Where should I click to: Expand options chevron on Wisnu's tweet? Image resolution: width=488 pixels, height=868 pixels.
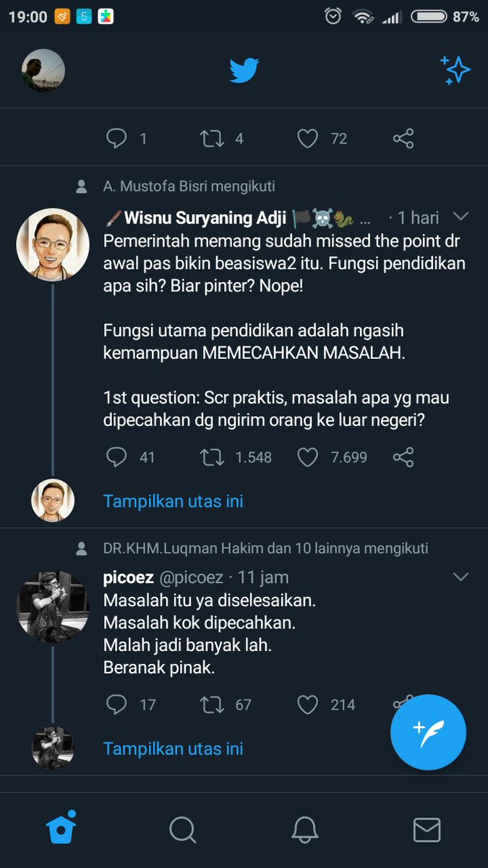coord(460,216)
